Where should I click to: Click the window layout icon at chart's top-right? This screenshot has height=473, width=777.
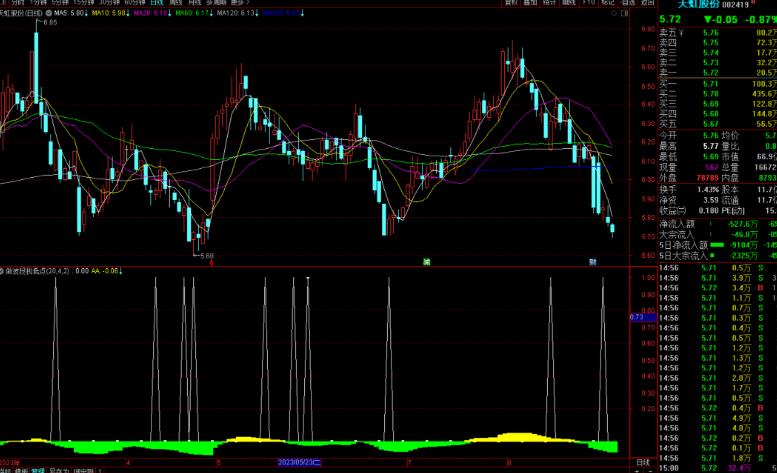[624, 13]
